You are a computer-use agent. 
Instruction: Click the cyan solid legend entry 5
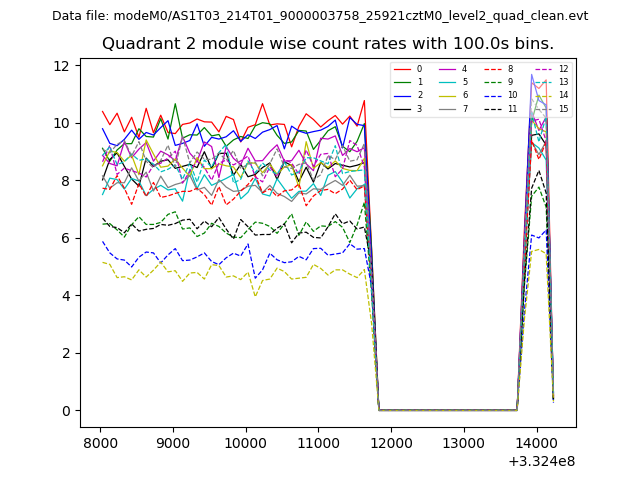click(x=450, y=82)
